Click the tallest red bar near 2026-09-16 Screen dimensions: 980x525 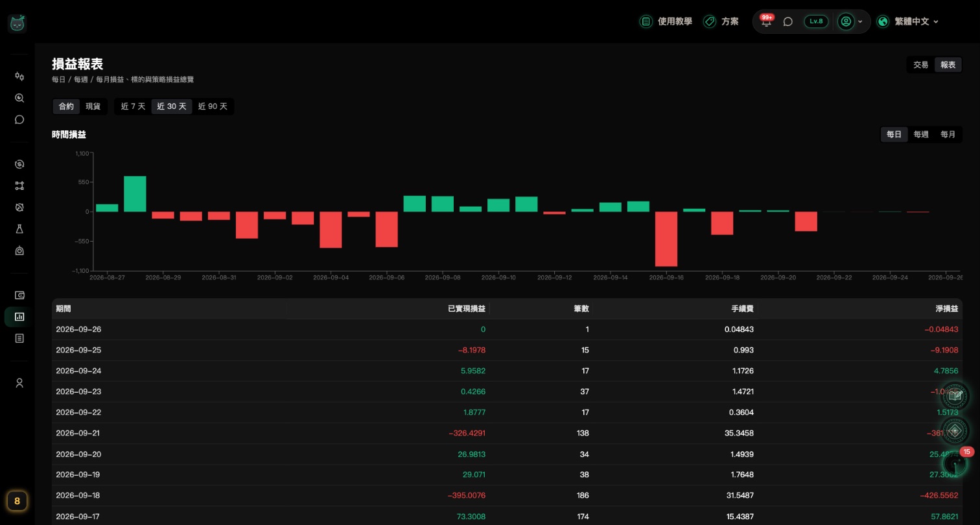666,239
